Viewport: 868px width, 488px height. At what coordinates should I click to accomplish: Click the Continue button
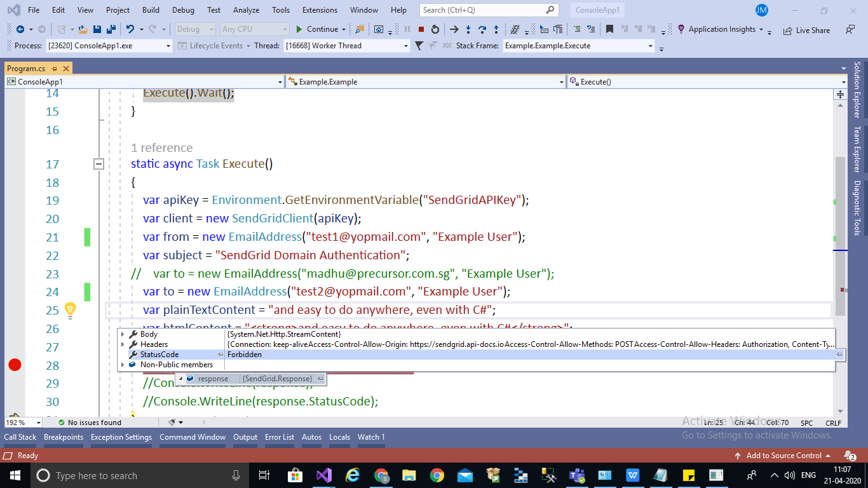coord(320,29)
